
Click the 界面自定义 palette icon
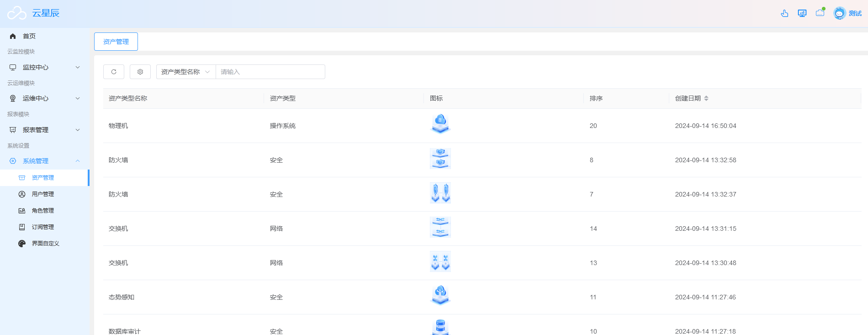22,244
